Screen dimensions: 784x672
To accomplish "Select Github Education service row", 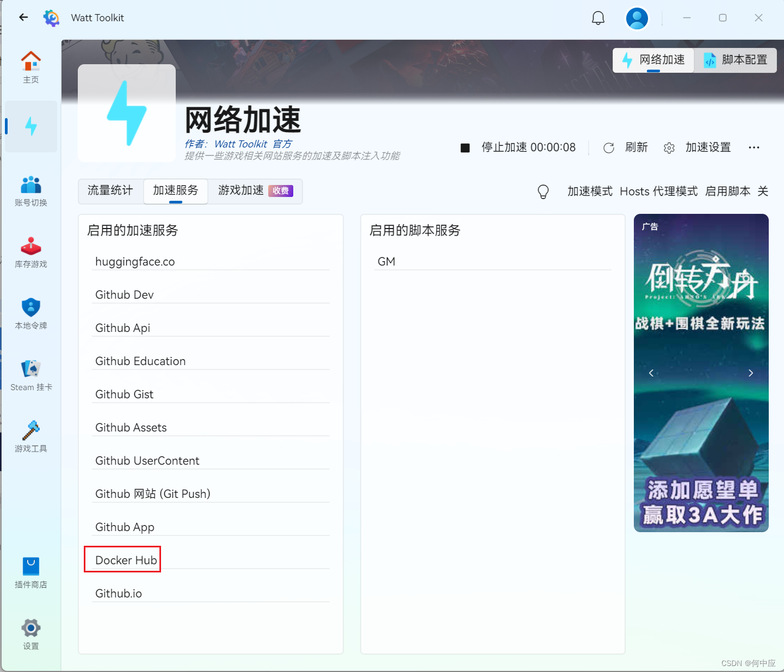I will pyautogui.click(x=211, y=361).
